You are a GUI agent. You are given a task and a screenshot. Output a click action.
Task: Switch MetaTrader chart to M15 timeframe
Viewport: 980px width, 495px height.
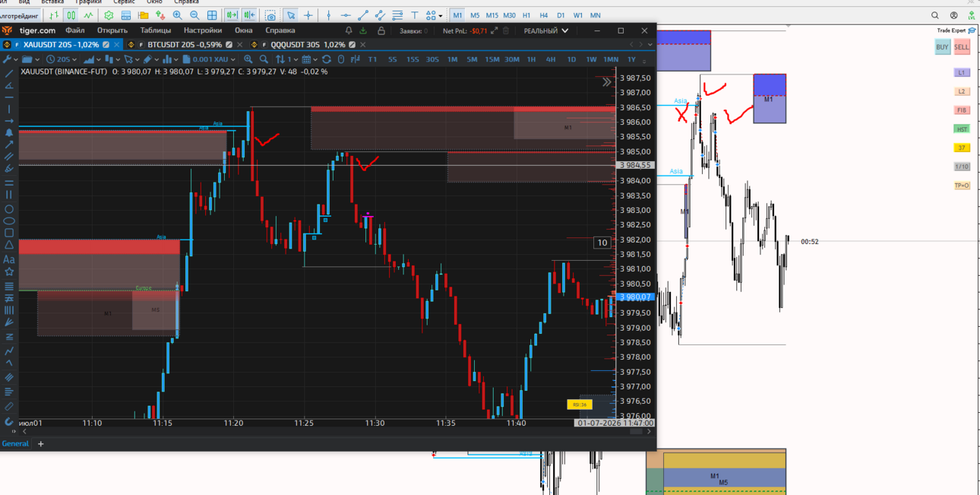[x=492, y=15]
